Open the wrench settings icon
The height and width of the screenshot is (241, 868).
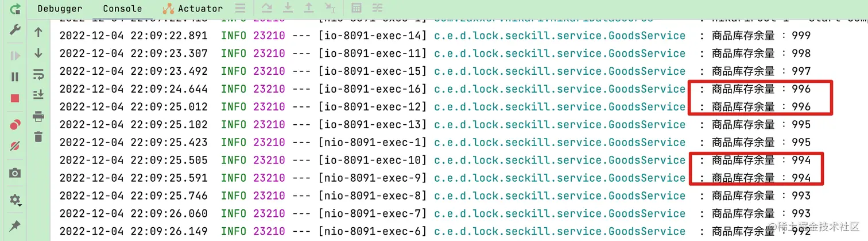click(15, 29)
